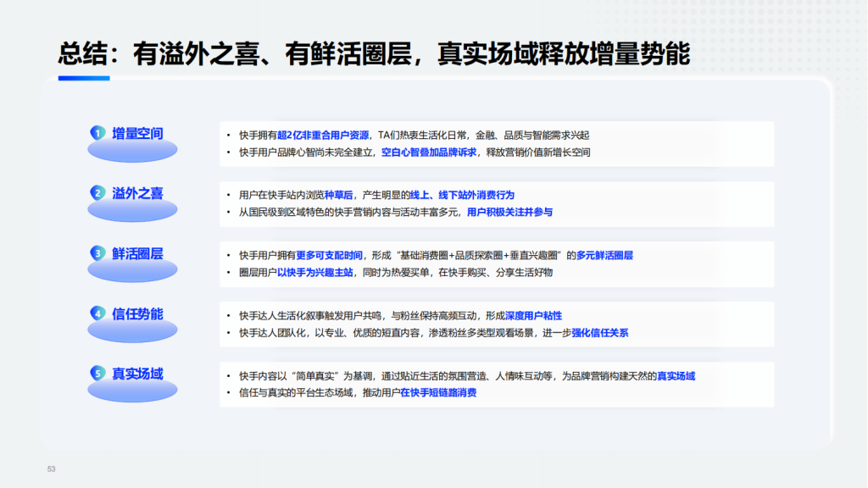868x488 pixels.
Task: Click the highlighted text 超2亿非重合用户资源
Action: (323, 135)
